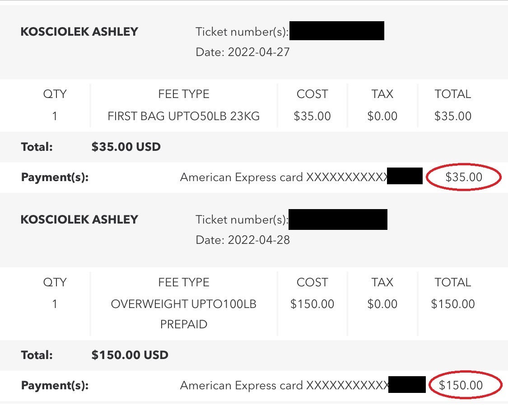This screenshot has width=508, height=420.
Task: Click the circled $35.00 payment amount
Action: 464,177
